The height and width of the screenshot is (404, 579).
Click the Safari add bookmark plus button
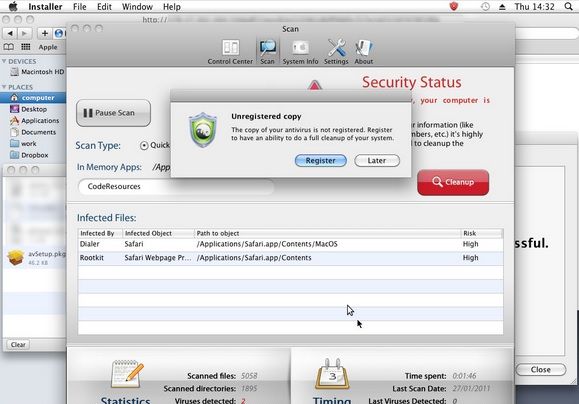coord(45,33)
